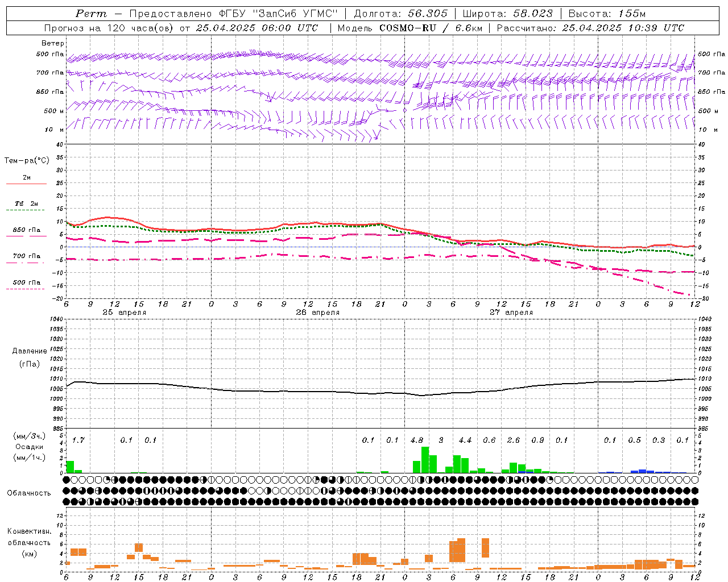
Task: Click the "4.8" precipitation total value
Action: click(x=416, y=440)
